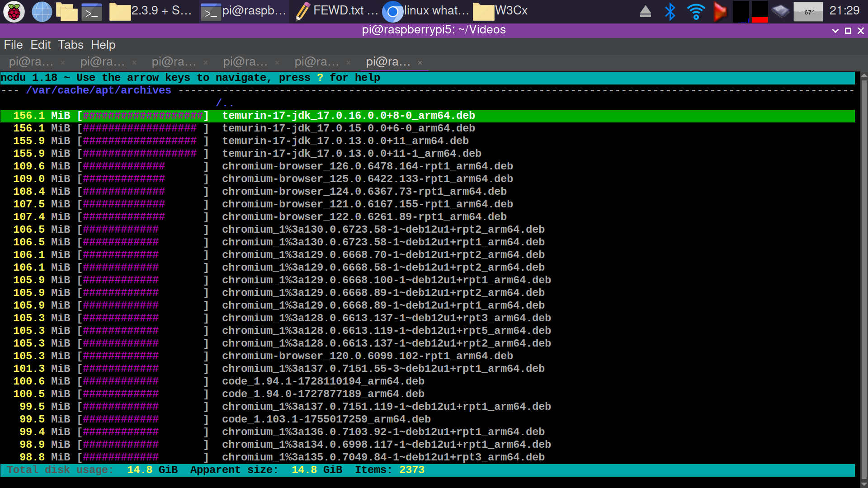Switch to the first terminal tab
The height and width of the screenshot is (488, 868).
coord(31,62)
